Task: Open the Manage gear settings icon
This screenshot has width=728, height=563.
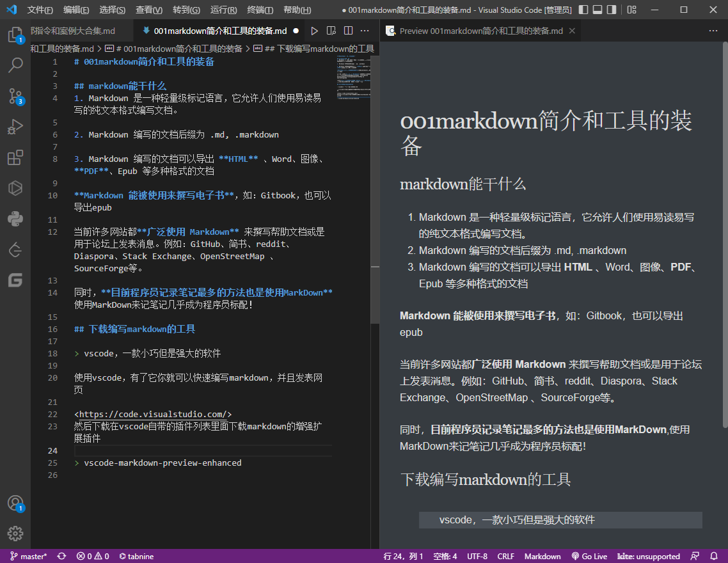Action: coord(15,534)
